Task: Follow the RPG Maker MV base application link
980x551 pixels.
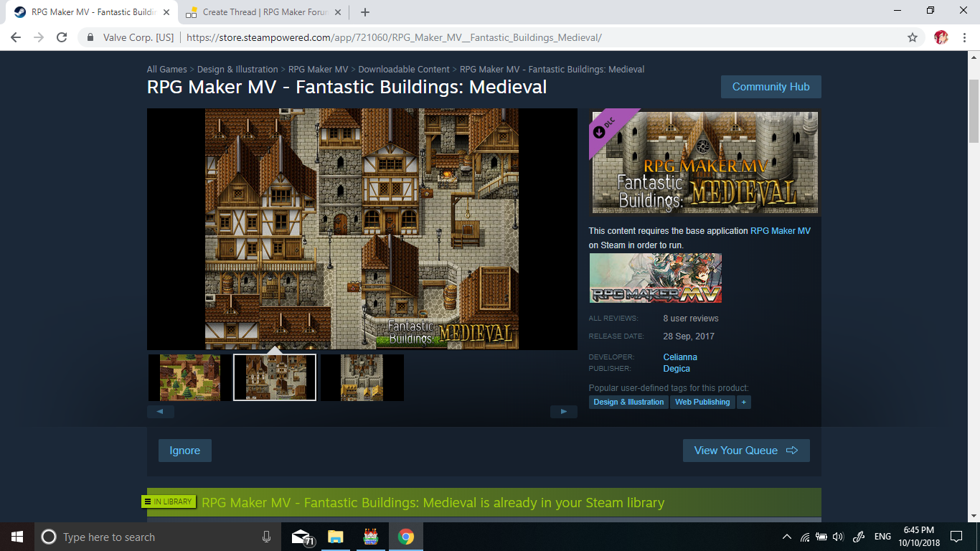Action: [x=781, y=231]
